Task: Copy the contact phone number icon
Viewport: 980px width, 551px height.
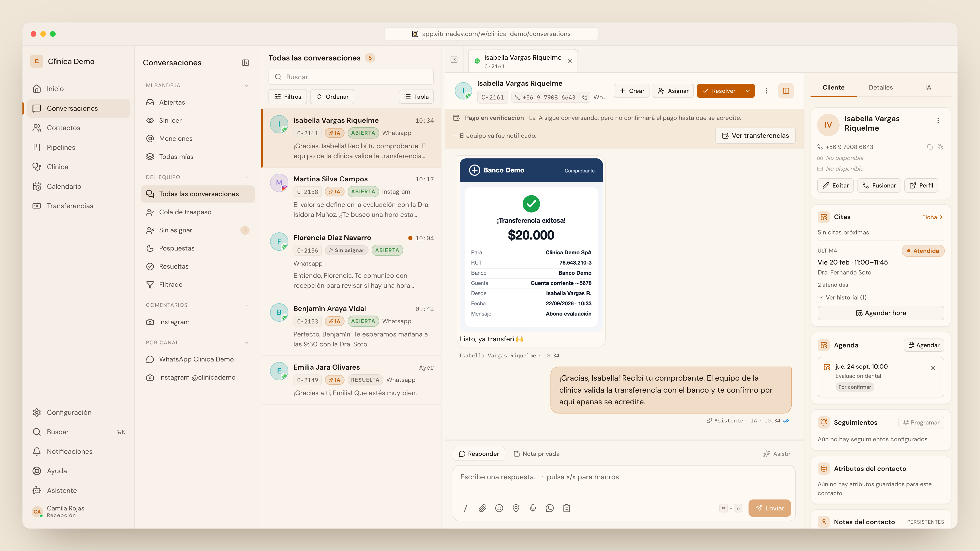Action: click(930, 147)
